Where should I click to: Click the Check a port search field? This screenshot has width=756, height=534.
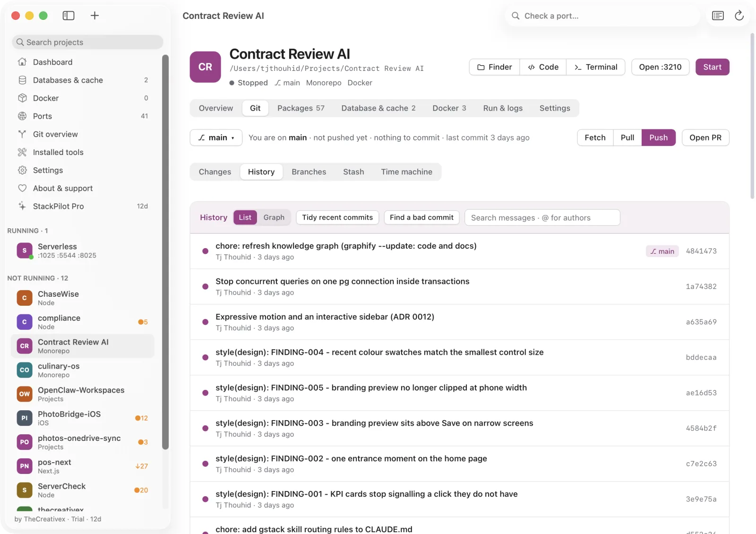(x=603, y=16)
